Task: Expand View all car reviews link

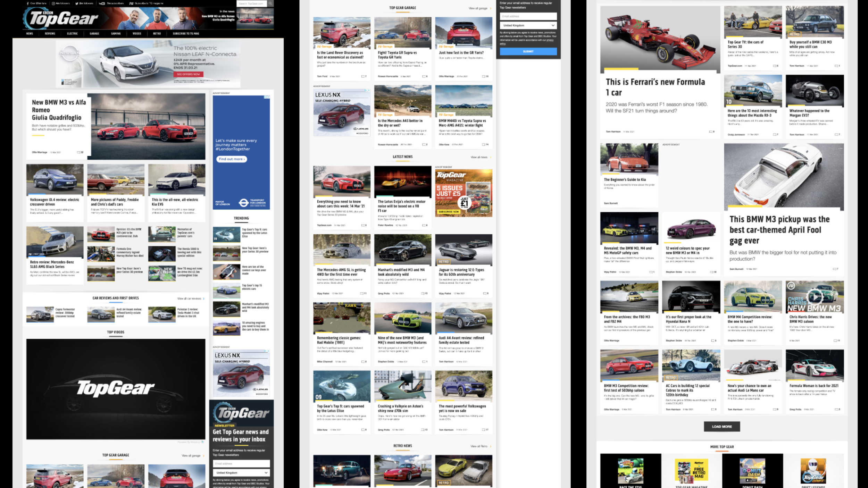Action: [191, 298]
